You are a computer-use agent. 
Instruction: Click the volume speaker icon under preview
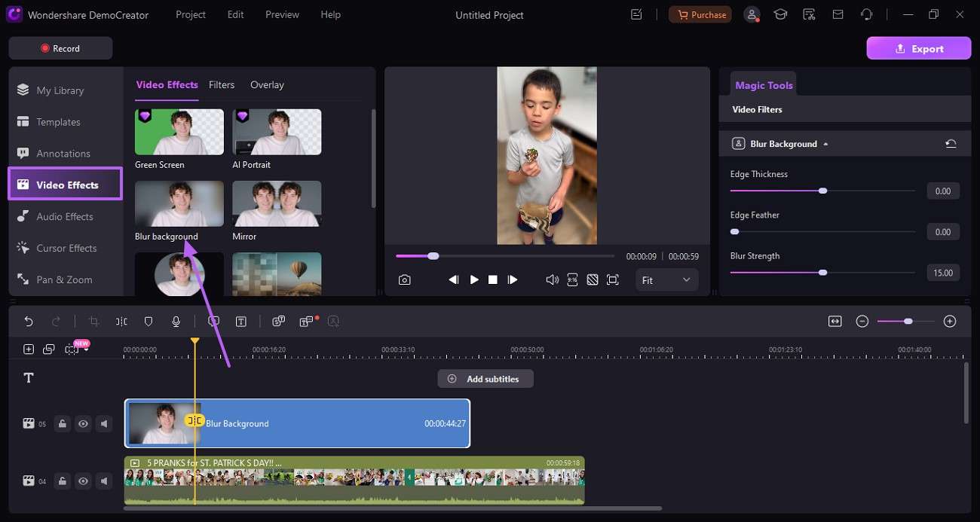click(x=552, y=279)
